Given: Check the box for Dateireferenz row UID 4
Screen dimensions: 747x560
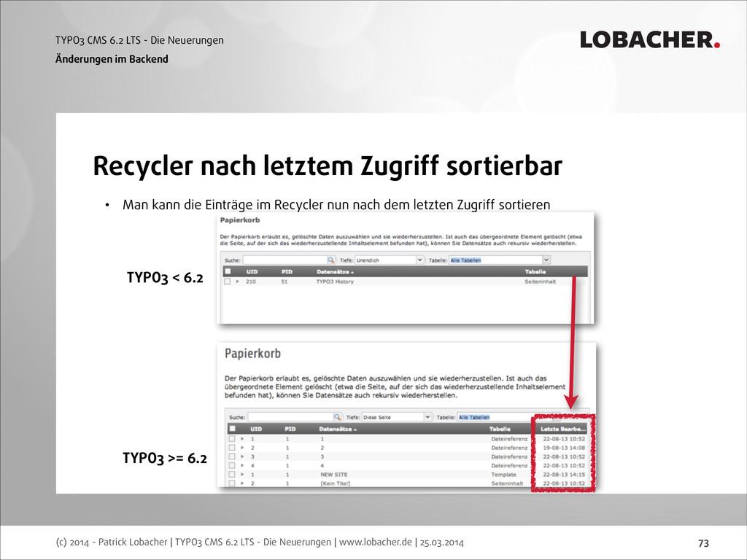Looking at the screenshot, I should 232,465.
